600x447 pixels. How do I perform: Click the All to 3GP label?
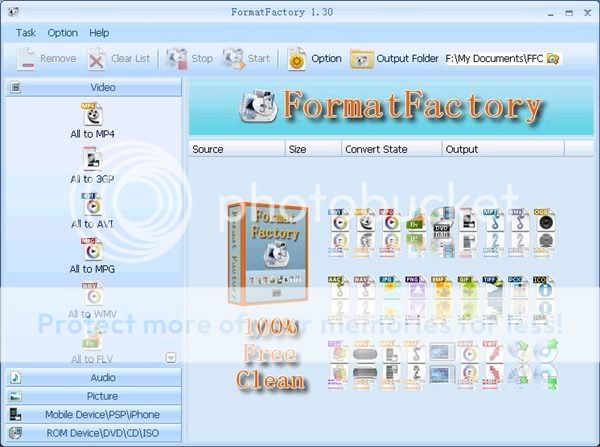92,179
